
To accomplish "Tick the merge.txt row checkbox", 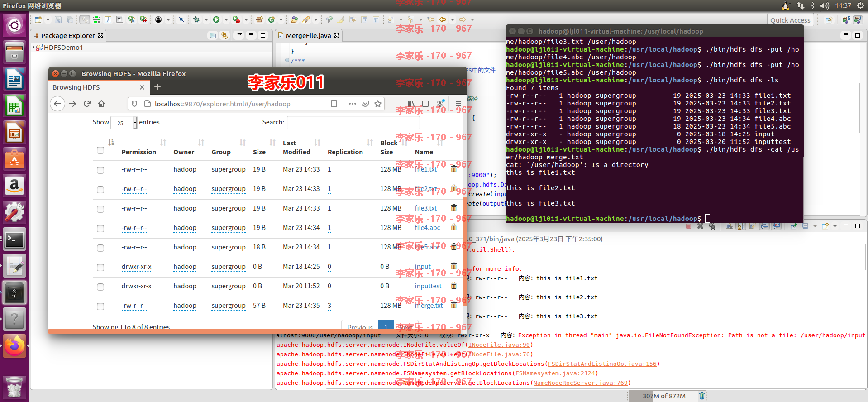I will pos(100,306).
